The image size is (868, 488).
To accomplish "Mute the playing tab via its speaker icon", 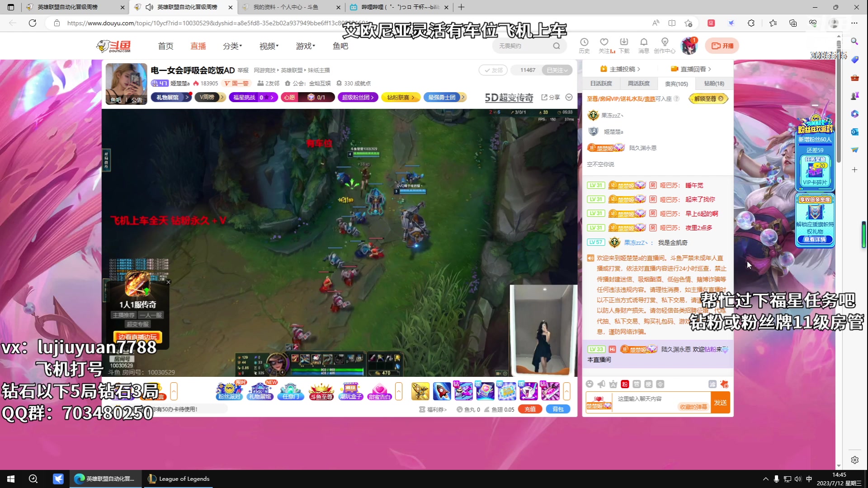I will click(x=150, y=7).
